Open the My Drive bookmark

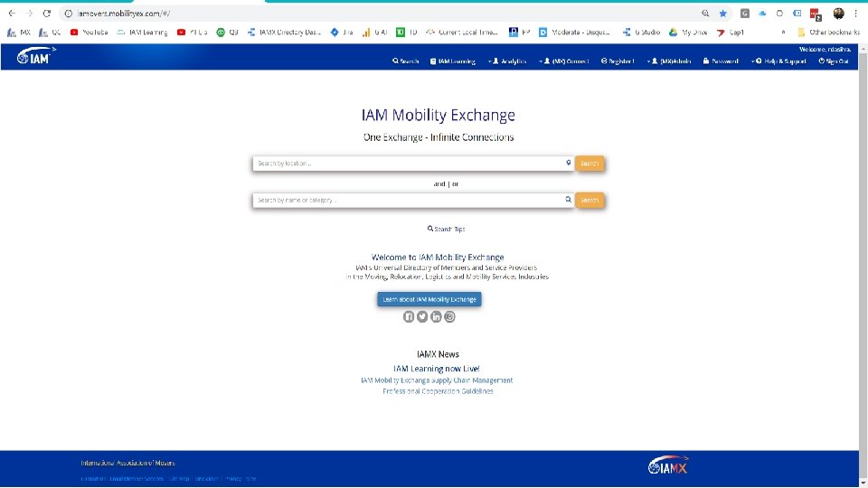point(688,33)
